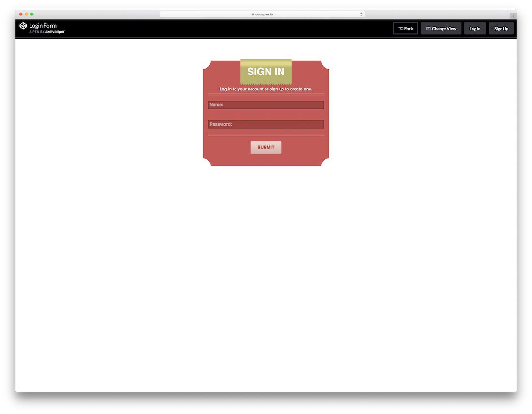Click the Login Form pen title
The image size is (532, 414).
(x=43, y=25)
